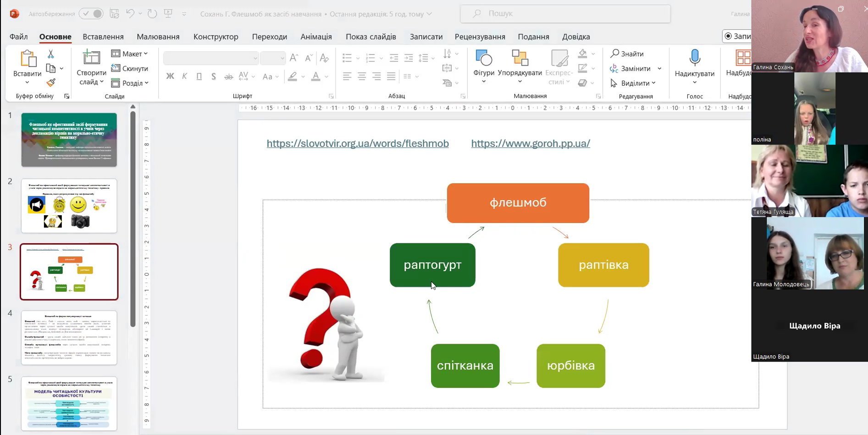Click the Save icon in title bar
Viewport: 868px width, 435px height.
point(114,14)
